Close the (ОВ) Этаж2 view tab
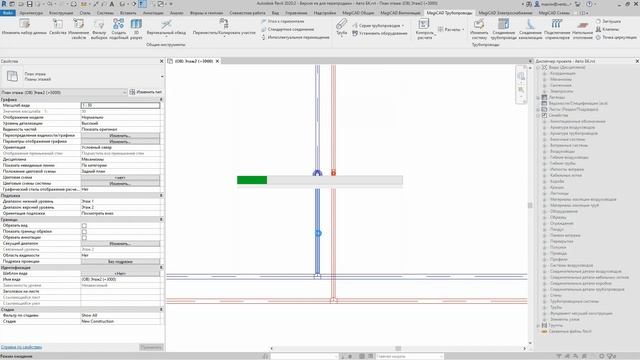 pyautogui.click(x=217, y=61)
